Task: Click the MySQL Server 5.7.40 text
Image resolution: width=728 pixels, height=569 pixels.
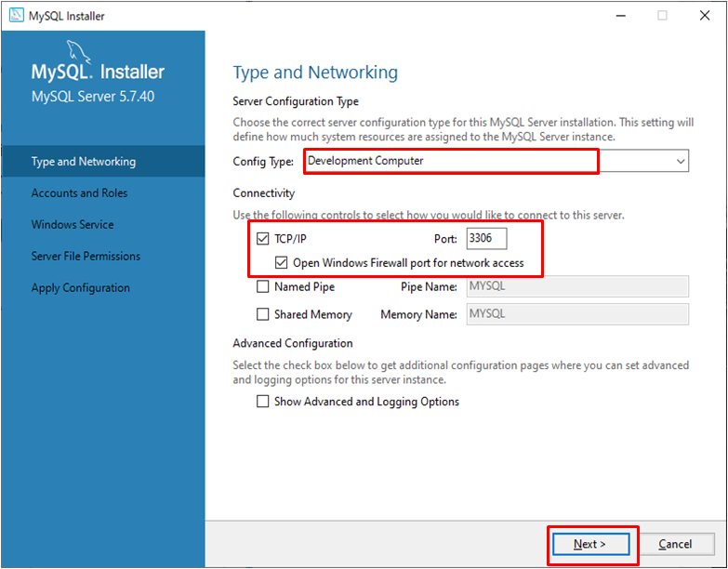Action: (x=93, y=96)
